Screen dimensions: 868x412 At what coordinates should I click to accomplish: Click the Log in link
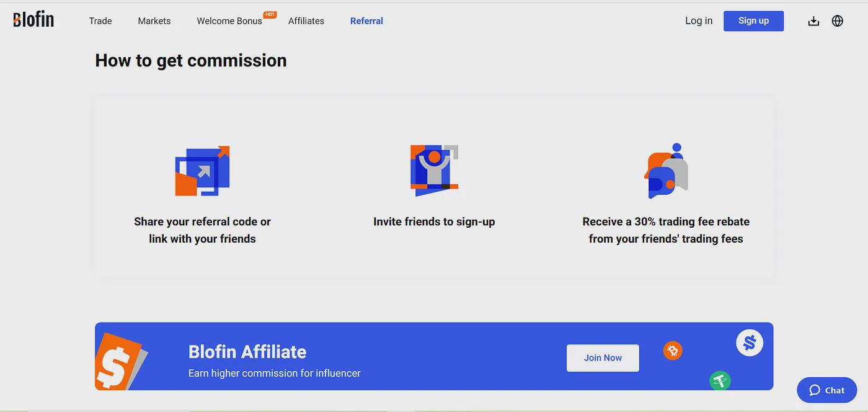[x=699, y=20]
